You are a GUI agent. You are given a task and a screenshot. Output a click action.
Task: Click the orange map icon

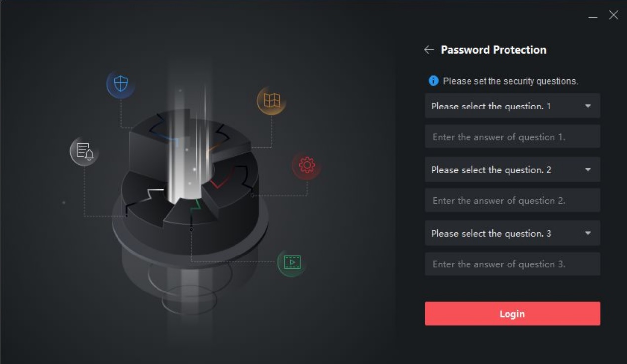click(272, 101)
